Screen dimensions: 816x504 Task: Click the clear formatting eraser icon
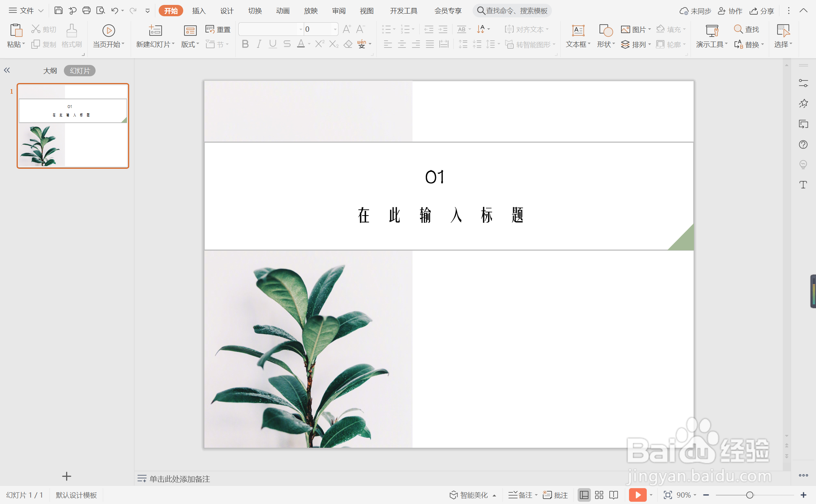coord(348,45)
